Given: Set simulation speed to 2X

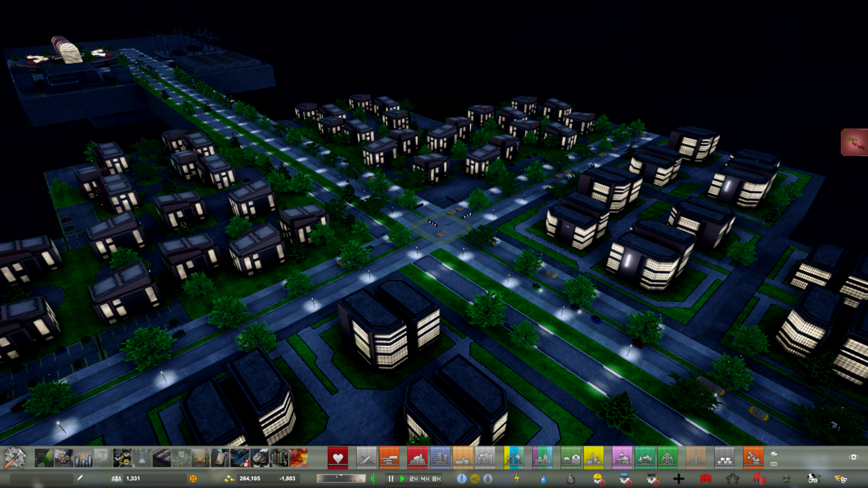Looking at the screenshot, I should coord(414,478).
